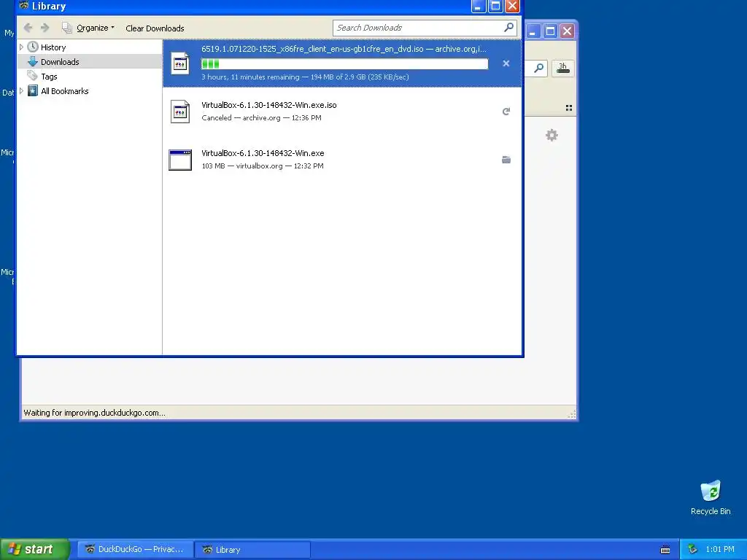Click 'Canceled — archive.org — 12:36 PM' text
The image size is (747, 560).
click(261, 117)
